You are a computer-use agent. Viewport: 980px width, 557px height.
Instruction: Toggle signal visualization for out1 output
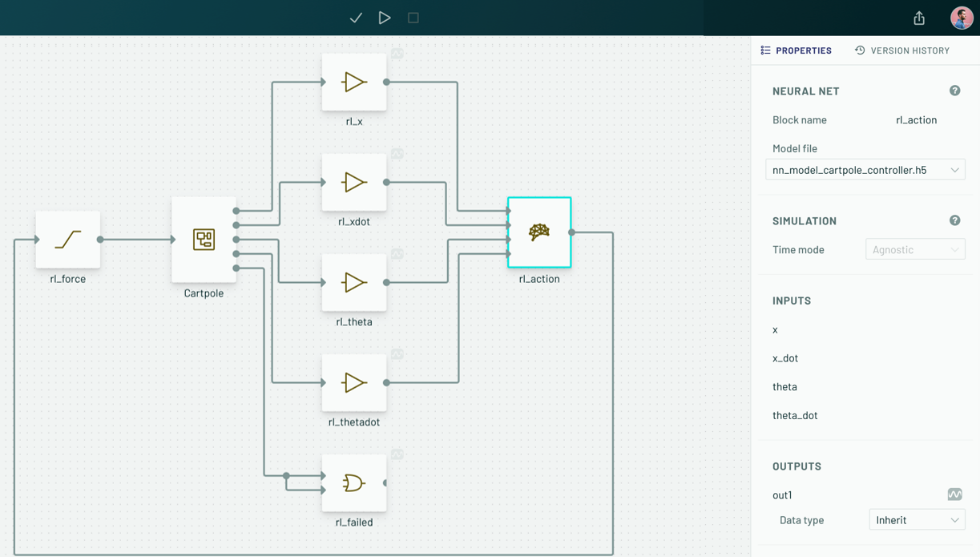954,494
